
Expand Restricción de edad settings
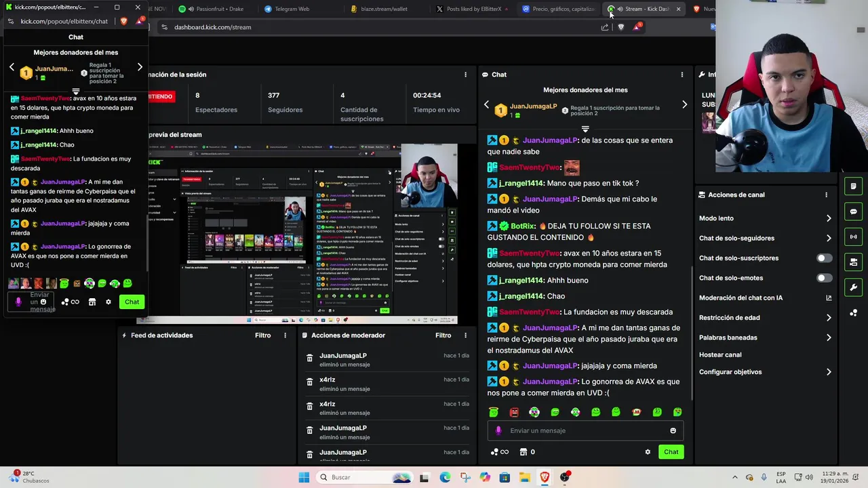click(x=829, y=317)
